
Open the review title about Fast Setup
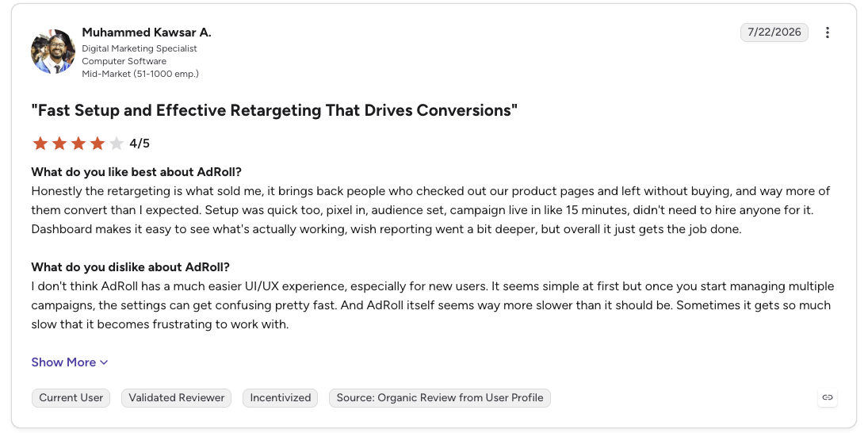pos(274,110)
